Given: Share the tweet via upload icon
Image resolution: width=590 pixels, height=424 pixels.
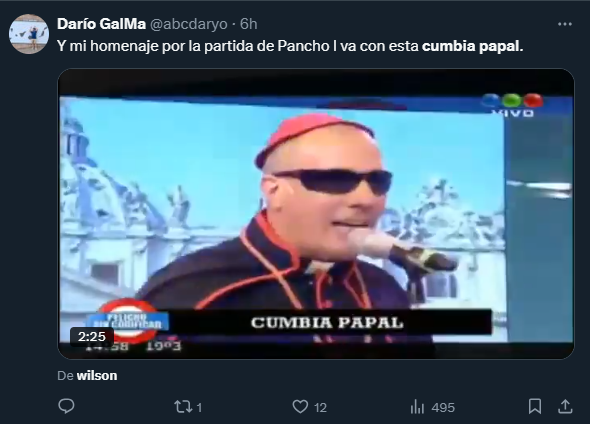Looking at the screenshot, I should [565, 407].
